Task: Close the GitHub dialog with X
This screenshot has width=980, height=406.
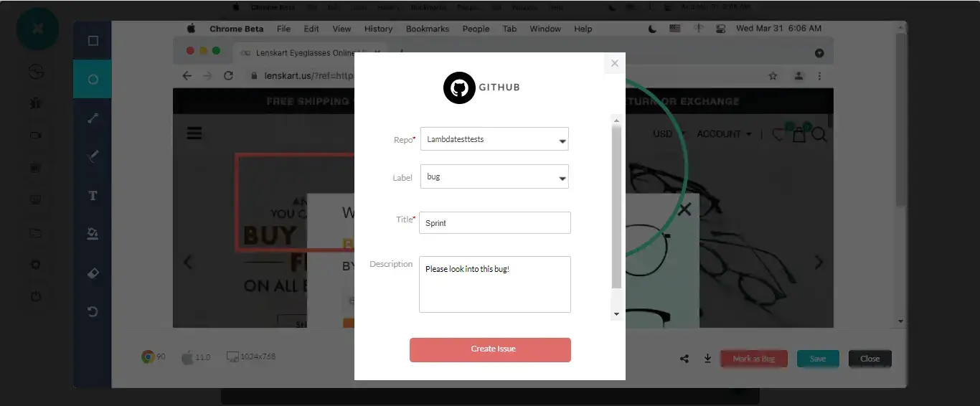Action: [x=614, y=63]
